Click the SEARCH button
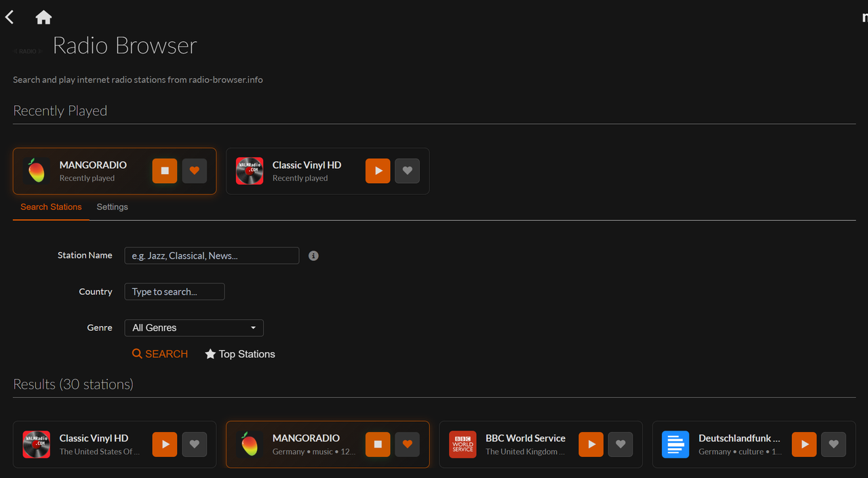The width and height of the screenshot is (868, 478). point(160,354)
